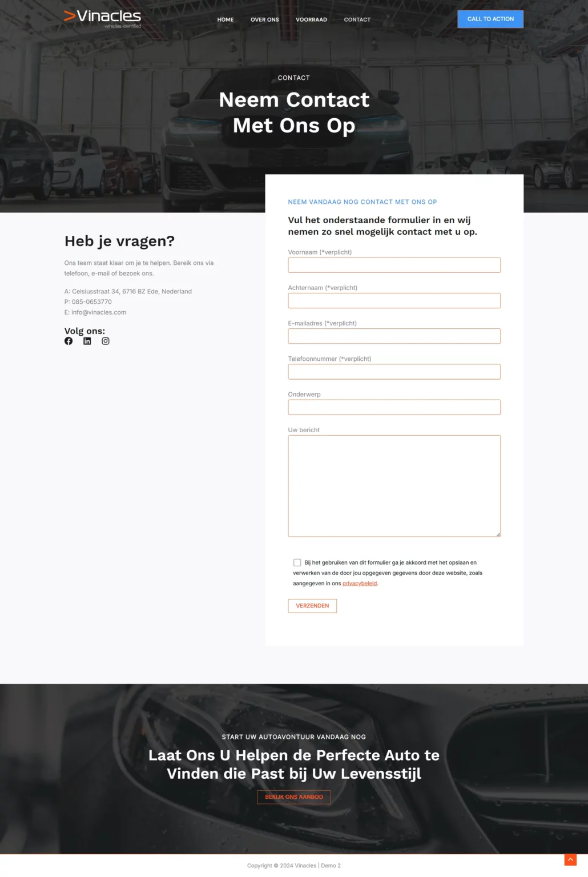Viewport: 588px width, 877px height.
Task: Click into the Telefoonnummer field
Action: (x=394, y=372)
